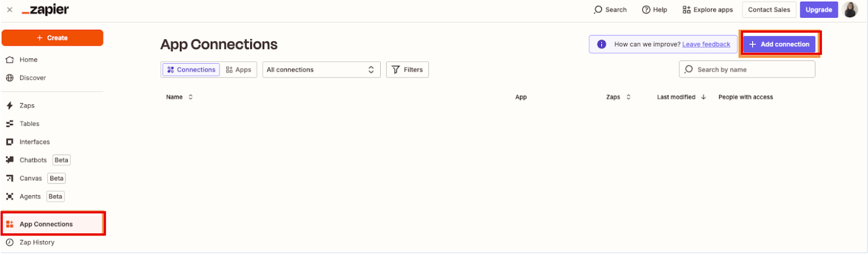
Task: Click the Search by name field
Action: [747, 70]
